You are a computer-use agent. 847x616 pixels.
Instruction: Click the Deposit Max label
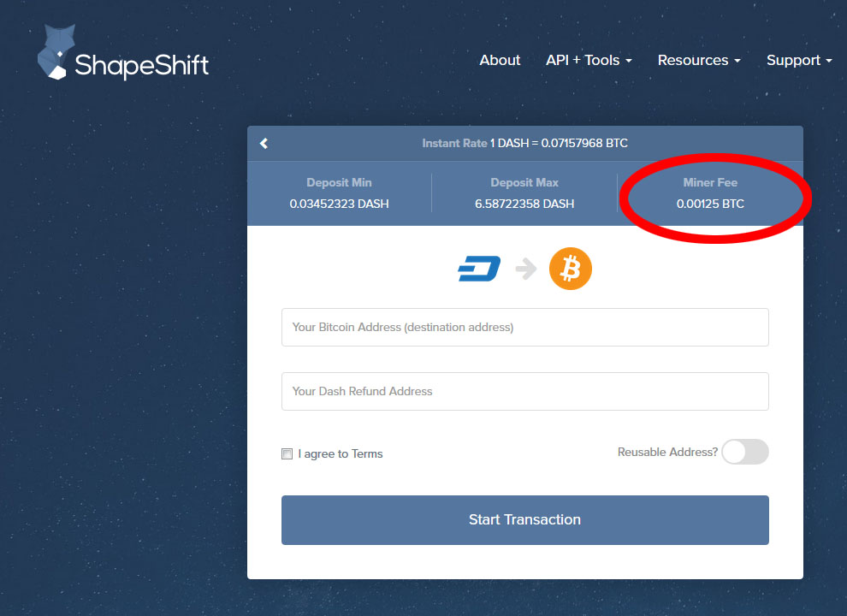pos(524,182)
